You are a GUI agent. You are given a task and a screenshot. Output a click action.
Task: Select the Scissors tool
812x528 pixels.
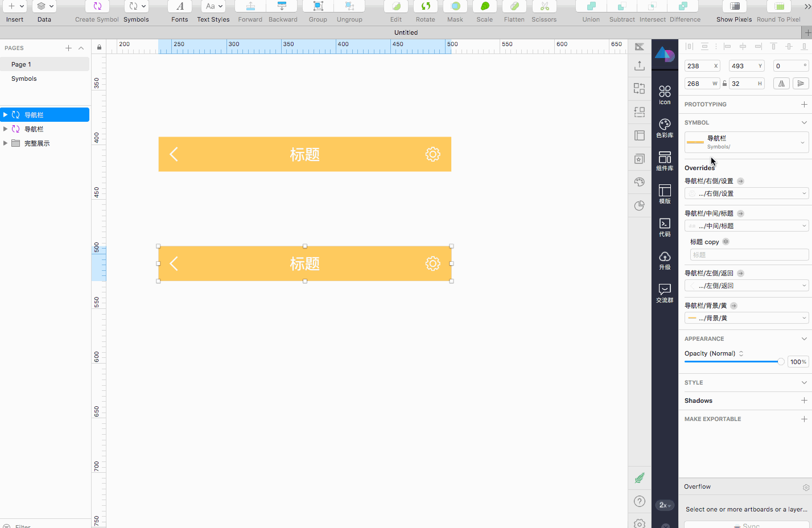[x=545, y=6]
